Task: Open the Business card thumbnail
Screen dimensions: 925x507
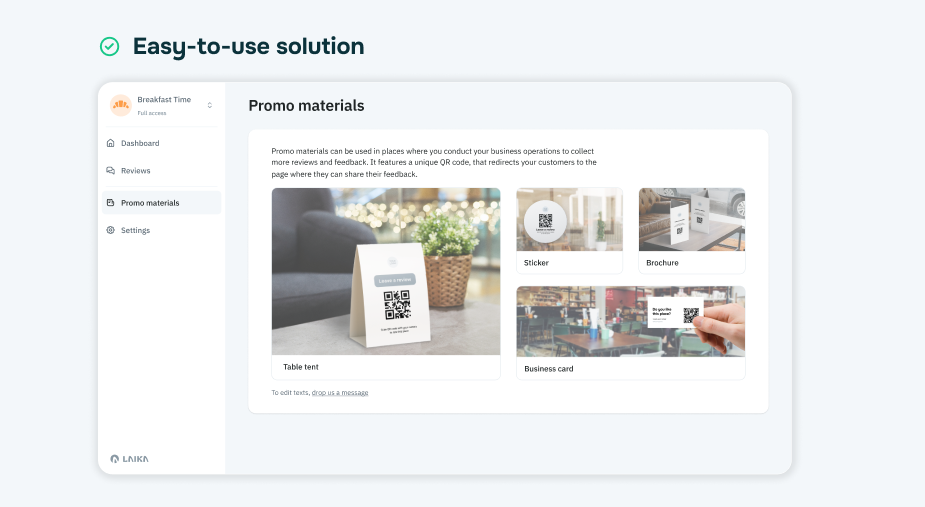Action: pos(631,322)
